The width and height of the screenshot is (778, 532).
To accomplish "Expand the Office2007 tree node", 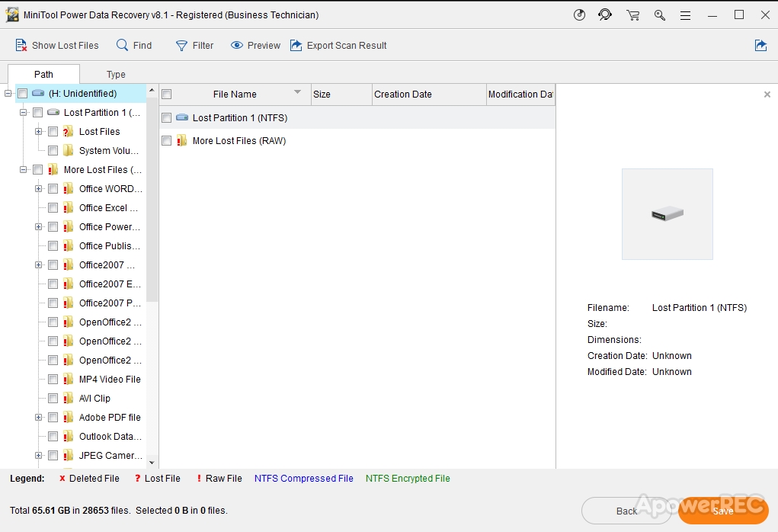I will [x=38, y=265].
